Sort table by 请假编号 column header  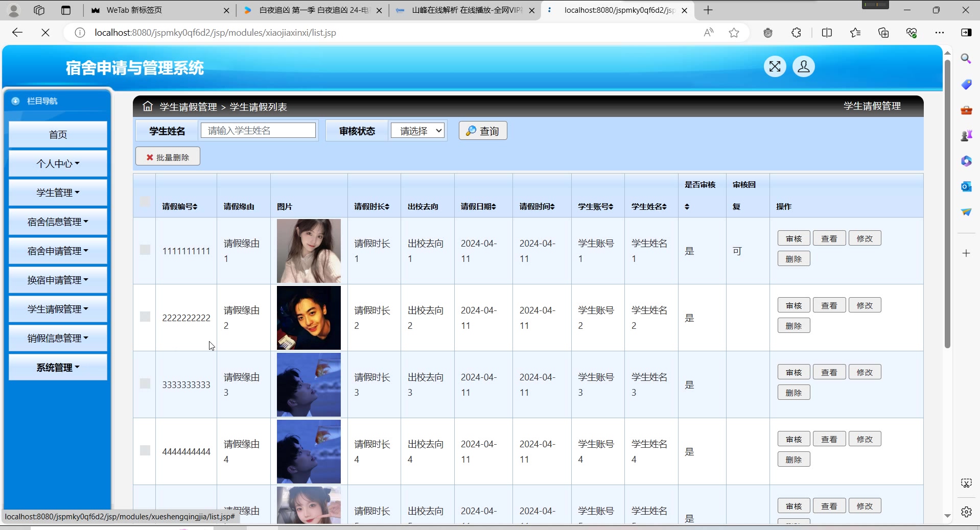pyautogui.click(x=180, y=206)
